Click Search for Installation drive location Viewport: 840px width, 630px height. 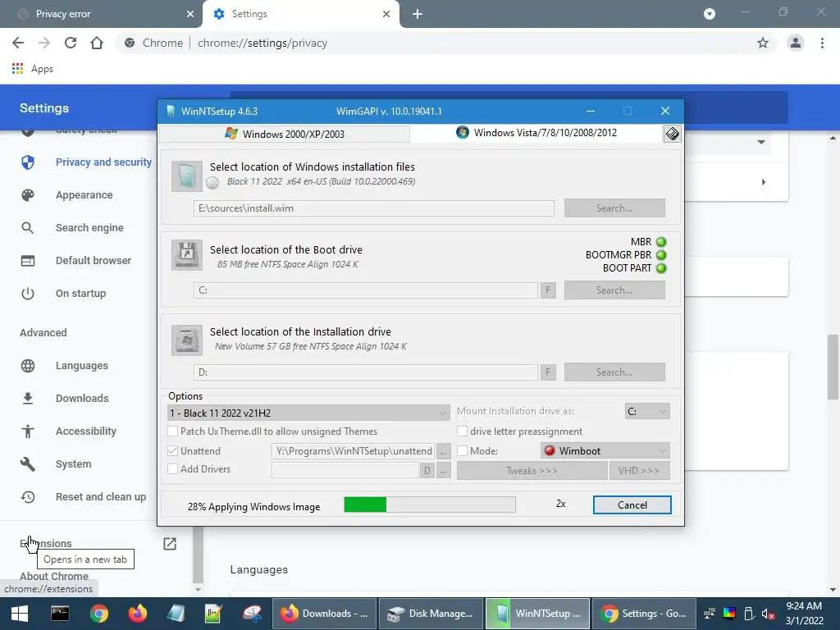614,372
